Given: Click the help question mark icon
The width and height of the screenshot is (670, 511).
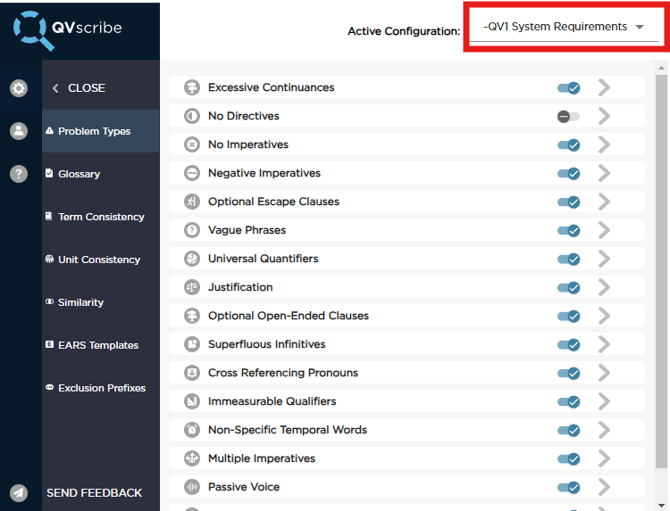Looking at the screenshot, I should click(19, 174).
